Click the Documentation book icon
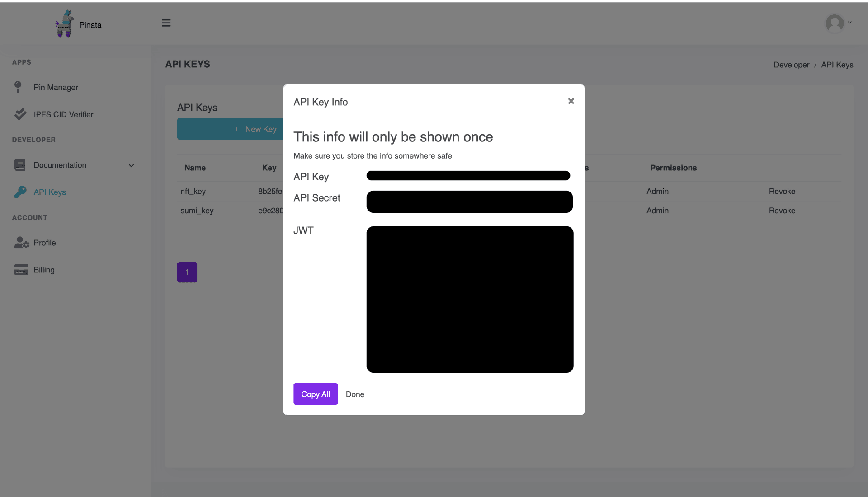Image resolution: width=868 pixels, height=497 pixels. tap(20, 165)
